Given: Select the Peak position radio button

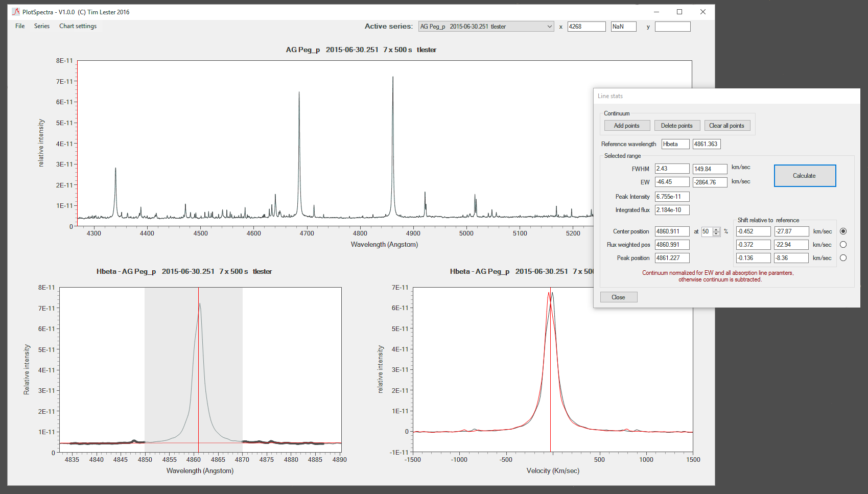Looking at the screenshot, I should coord(843,258).
